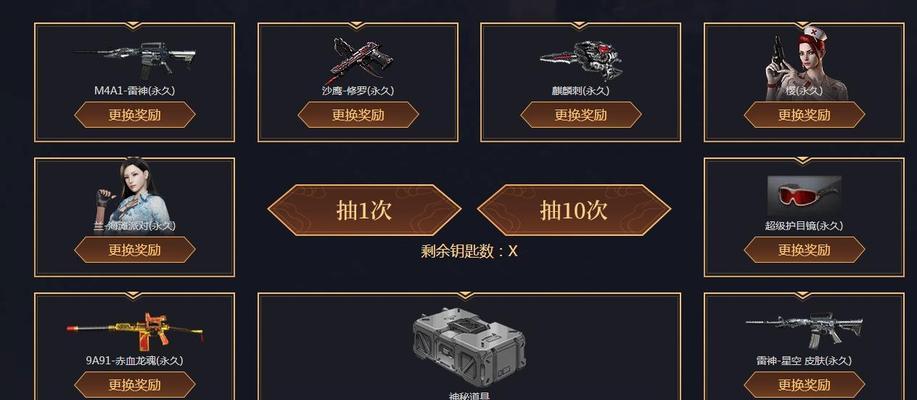Click the M4A1-雷神 rifle image
This screenshot has width=917, height=400.
coord(135,57)
